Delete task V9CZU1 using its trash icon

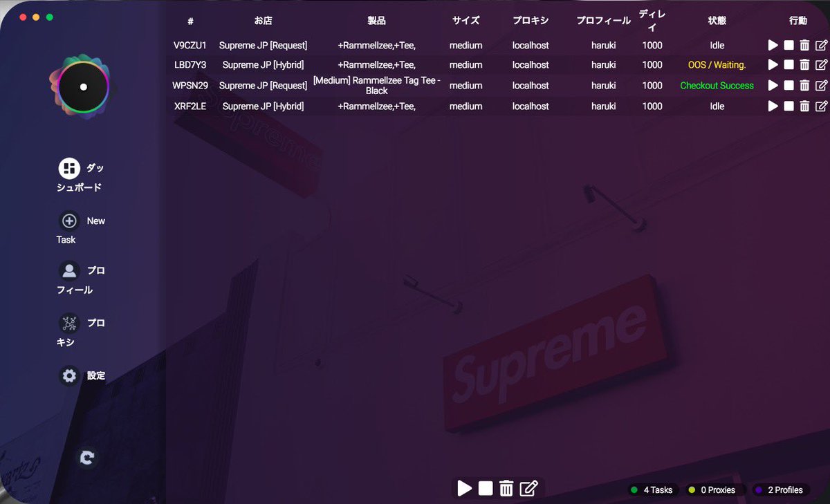click(804, 46)
